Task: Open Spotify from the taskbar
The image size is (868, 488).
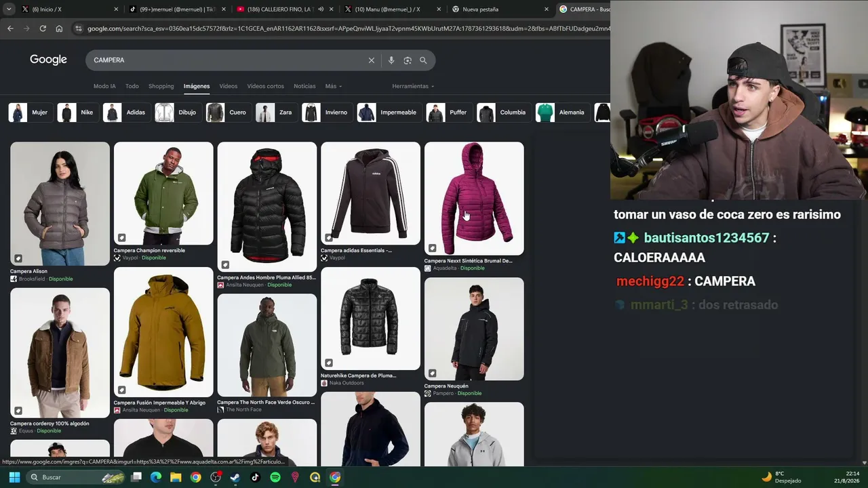Action: coord(275,477)
